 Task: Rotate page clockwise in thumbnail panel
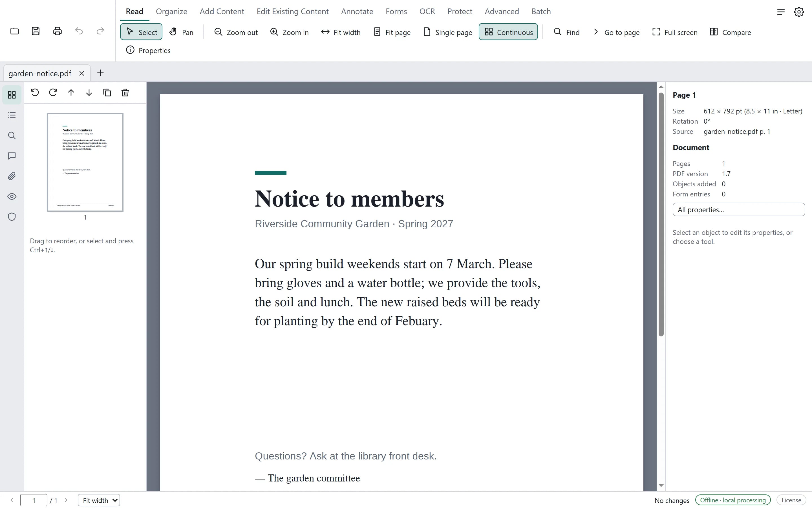53,92
